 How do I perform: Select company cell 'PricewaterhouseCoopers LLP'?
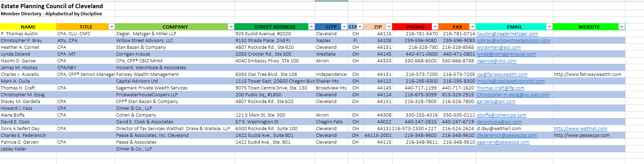175,95
